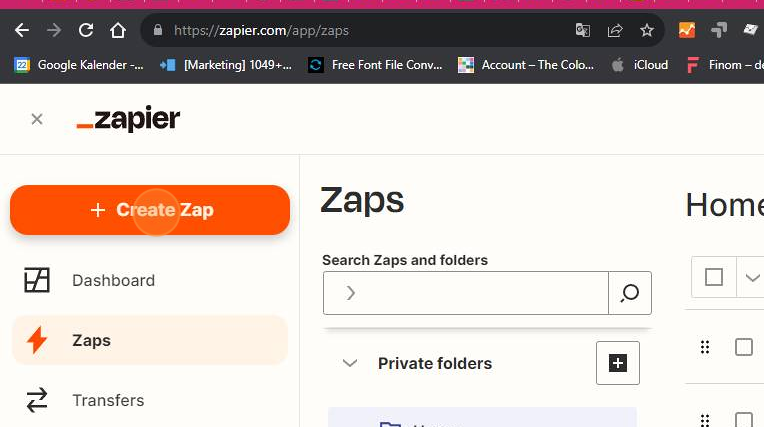Click the Create Zap button
The image size is (764, 427).
point(150,210)
